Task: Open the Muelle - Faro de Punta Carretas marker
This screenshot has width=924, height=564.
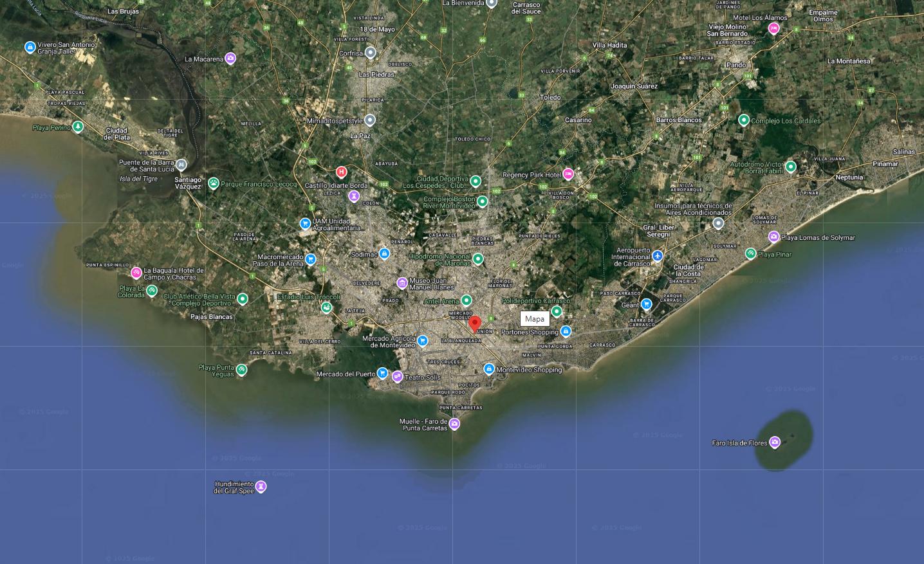Action: coord(454,424)
